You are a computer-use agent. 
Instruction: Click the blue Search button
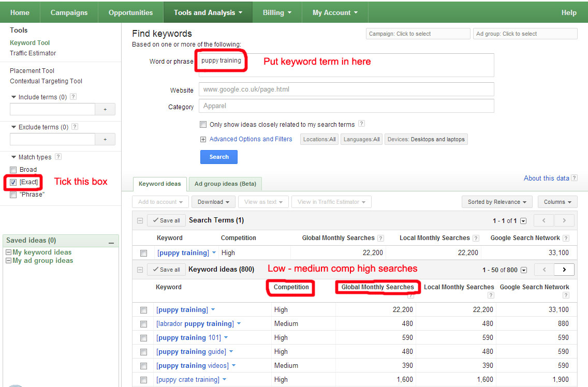coord(219,157)
